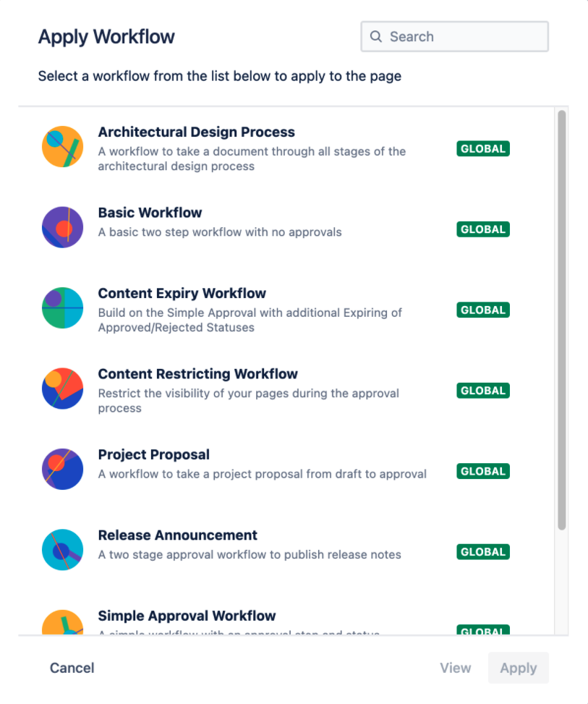This screenshot has height=704, width=588.
Task: Click the Simple Approval Workflow icon
Action: click(62, 623)
